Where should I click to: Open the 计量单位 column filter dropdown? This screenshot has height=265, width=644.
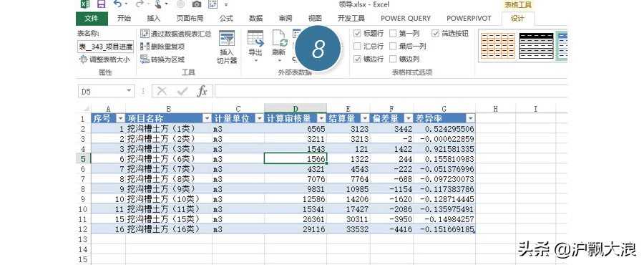pos(259,119)
